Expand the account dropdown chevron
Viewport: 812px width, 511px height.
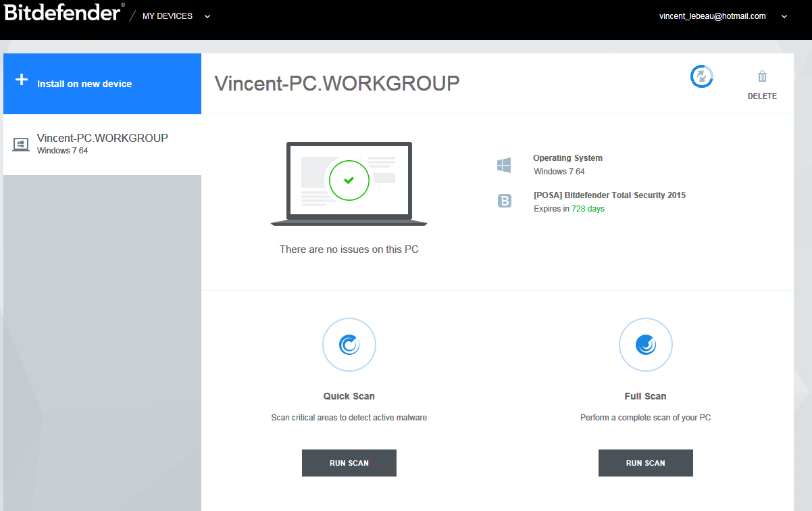click(784, 16)
